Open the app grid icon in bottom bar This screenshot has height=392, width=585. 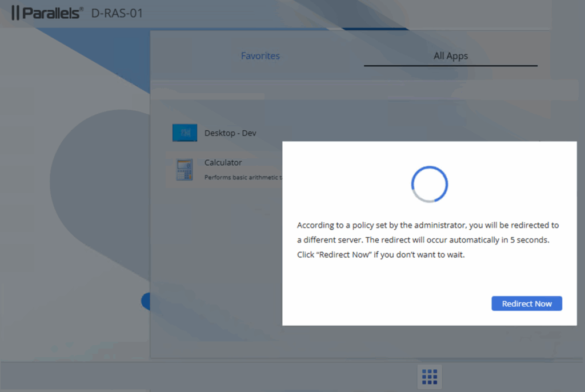[x=429, y=377]
